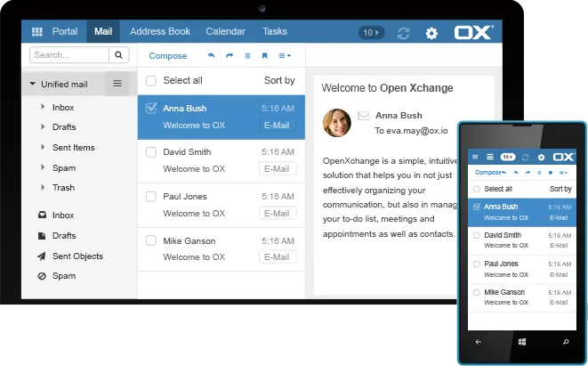Expand the Sent Items folder arrow

43,148
